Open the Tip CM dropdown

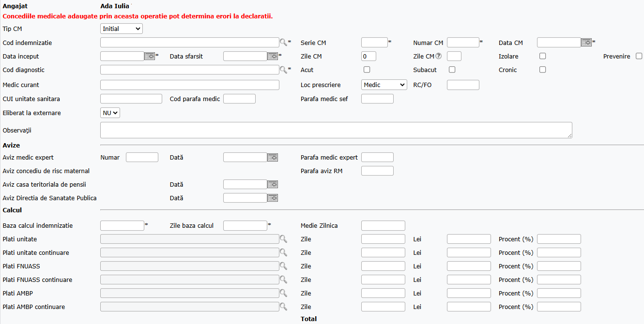(122, 29)
